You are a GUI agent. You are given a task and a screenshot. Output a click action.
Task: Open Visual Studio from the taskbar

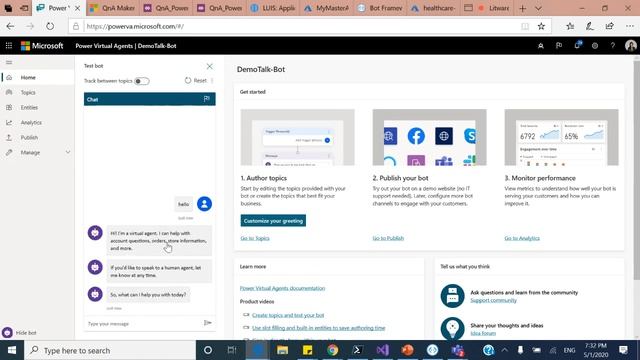pos(382,350)
